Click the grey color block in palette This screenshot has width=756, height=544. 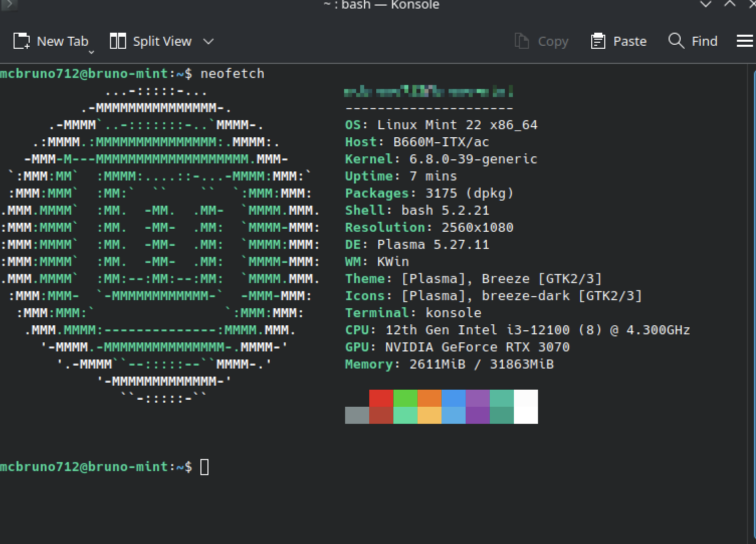[x=357, y=415]
